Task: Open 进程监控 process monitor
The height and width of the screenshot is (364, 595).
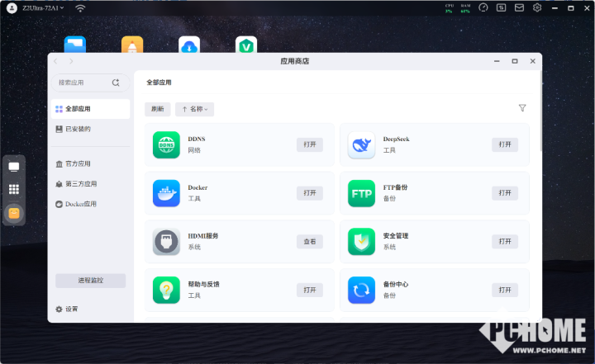Action: pyautogui.click(x=90, y=281)
